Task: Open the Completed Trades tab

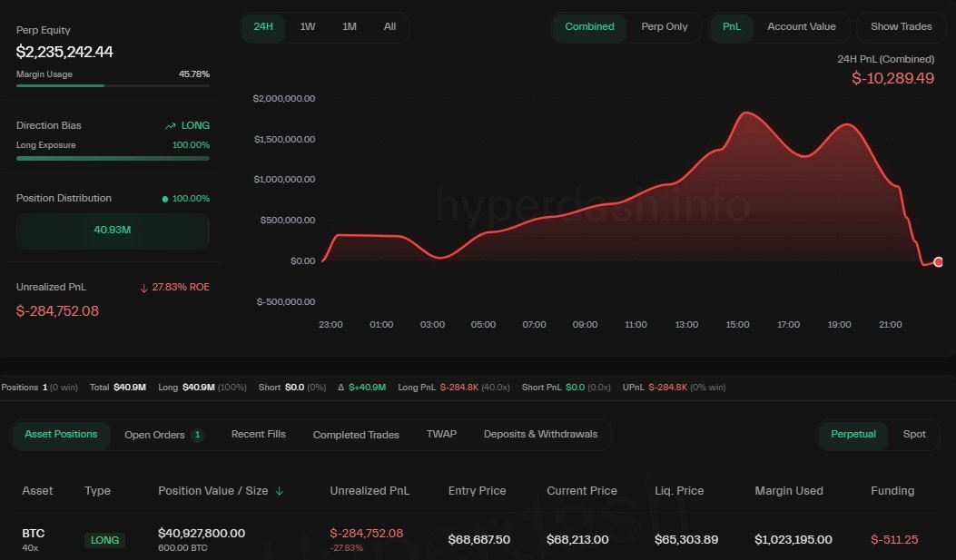Action: (356, 435)
